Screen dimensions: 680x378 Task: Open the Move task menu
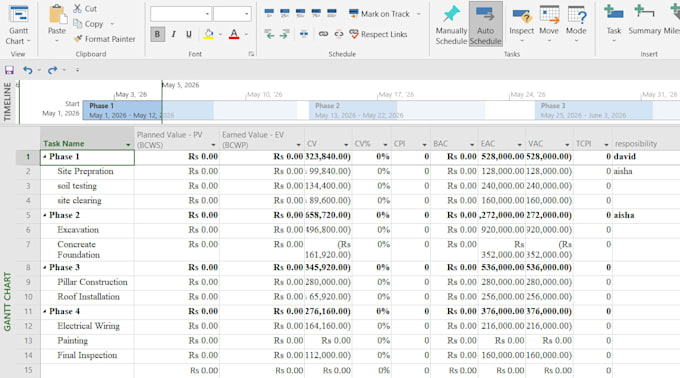click(x=549, y=24)
